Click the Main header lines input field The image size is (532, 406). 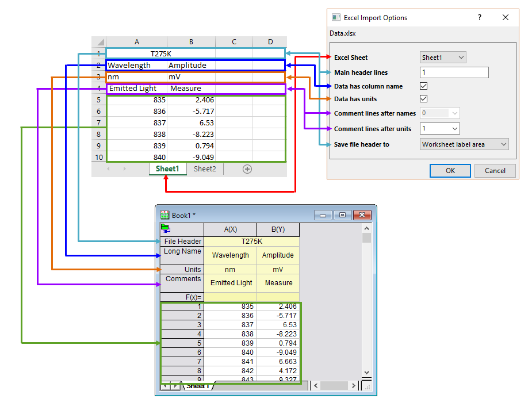tap(454, 72)
